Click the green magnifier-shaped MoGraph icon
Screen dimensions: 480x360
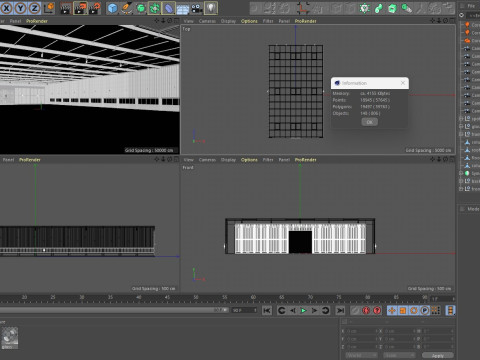coord(406,8)
